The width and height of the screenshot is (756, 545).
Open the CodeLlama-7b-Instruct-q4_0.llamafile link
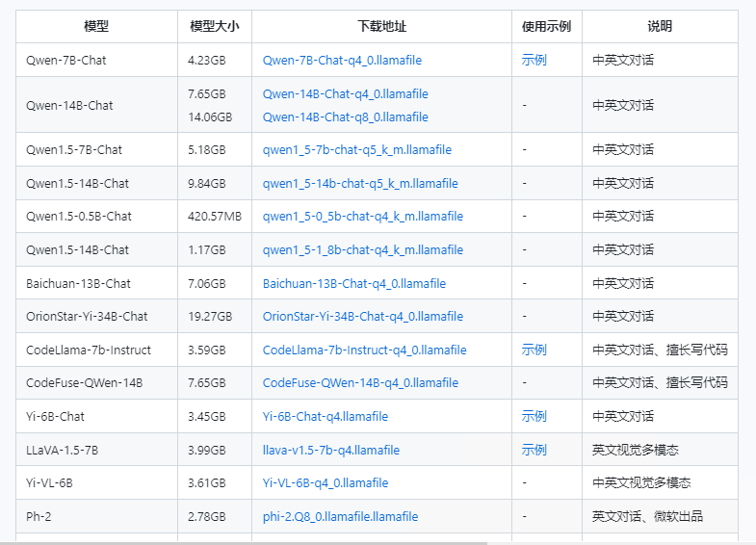click(364, 350)
